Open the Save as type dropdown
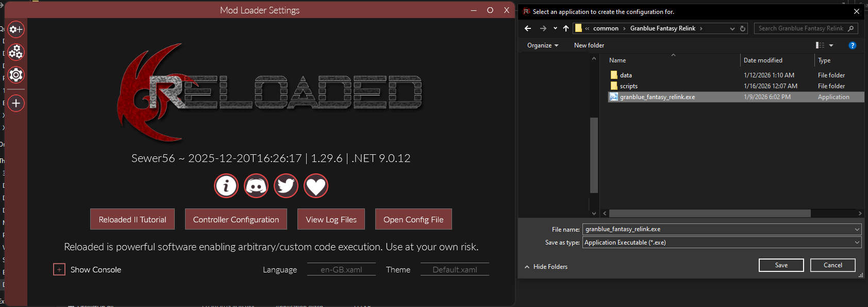Image resolution: width=868 pixels, height=307 pixels. click(x=722, y=243)
